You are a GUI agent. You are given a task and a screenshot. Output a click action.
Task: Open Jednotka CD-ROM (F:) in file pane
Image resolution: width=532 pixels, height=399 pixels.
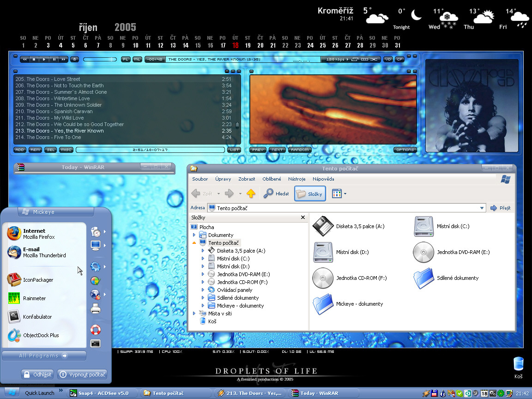[350, 278]
